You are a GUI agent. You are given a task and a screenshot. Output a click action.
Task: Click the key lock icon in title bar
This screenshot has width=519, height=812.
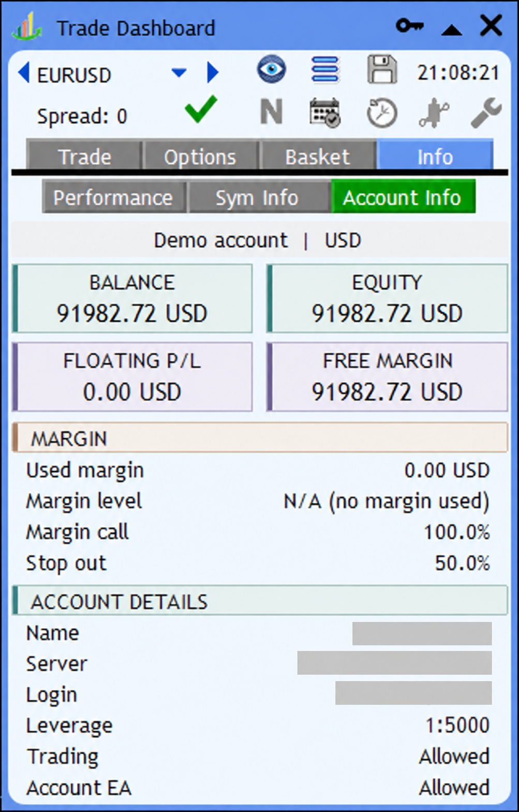410,25
